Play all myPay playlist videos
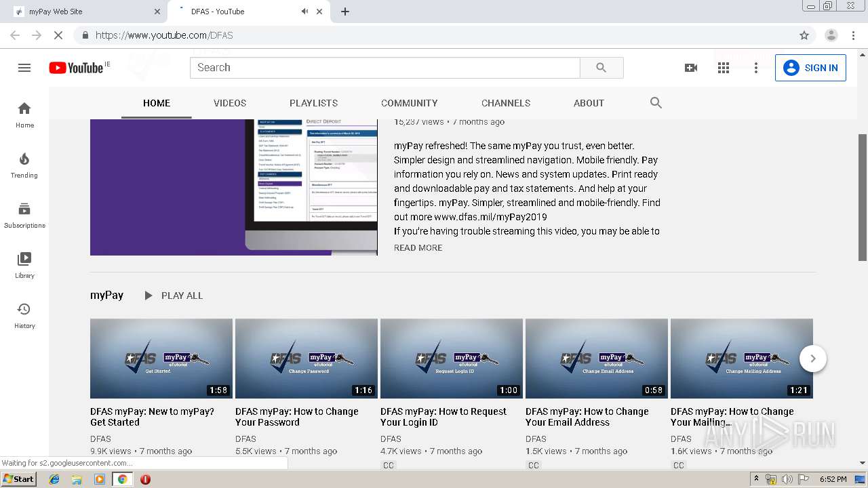This screenshot has width=868, height=488. (174, 296)
